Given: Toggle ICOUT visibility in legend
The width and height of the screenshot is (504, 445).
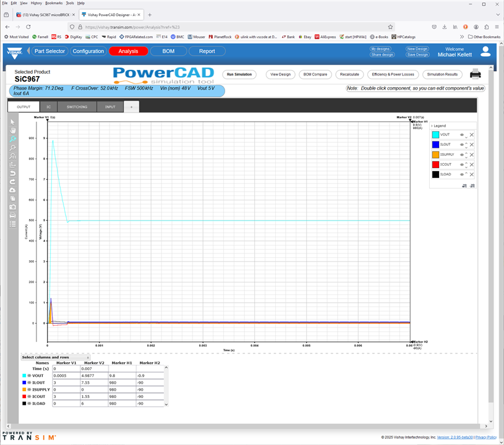Looking at the screenshot, I should click(461, 164).
